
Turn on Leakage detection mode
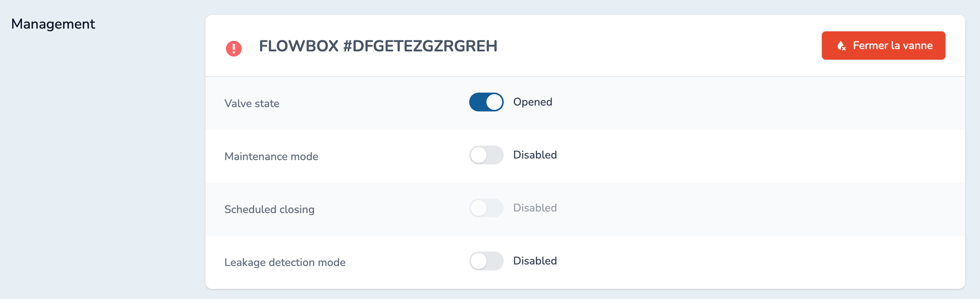coord(486,261)
